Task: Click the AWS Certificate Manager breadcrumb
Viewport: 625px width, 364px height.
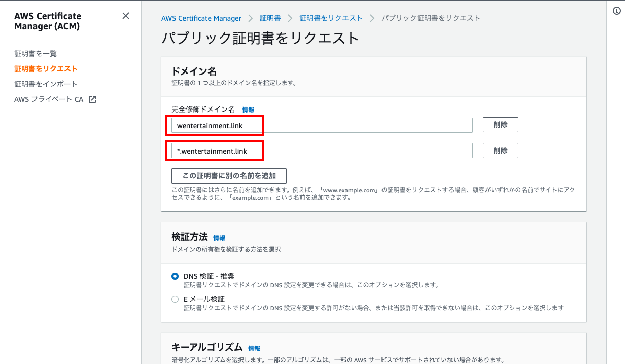Action: tap(201, 18)
